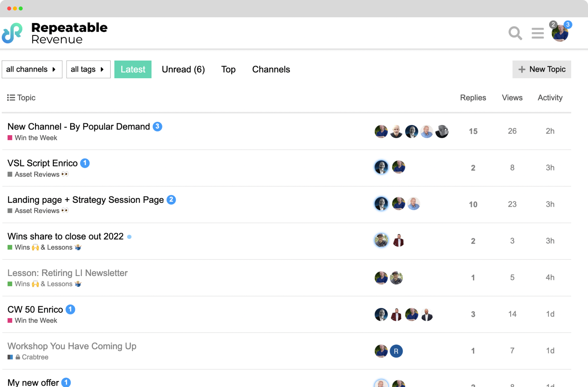The image size is (588, 387).
Task: Switch to the Unread (6) tab
Action: (x=183, y=69)
